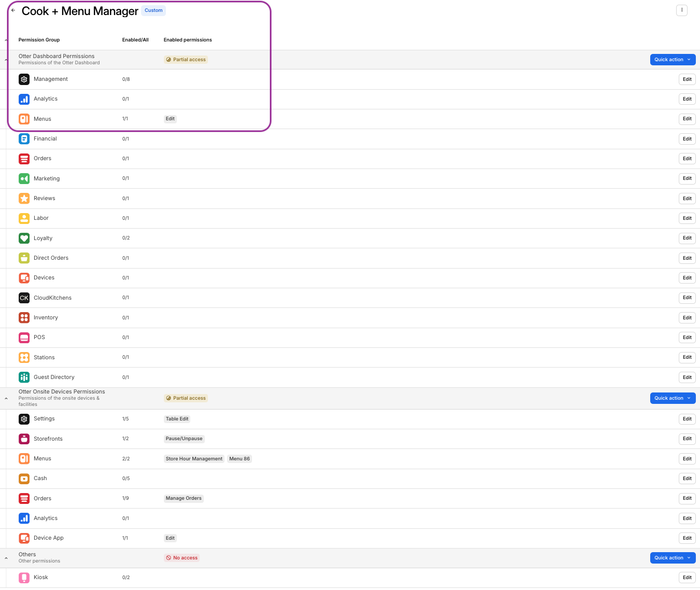Open Quick action for Otter Dashboard Permissions
The width and height of the screenshot is (700, 590).
coord(673,60)
